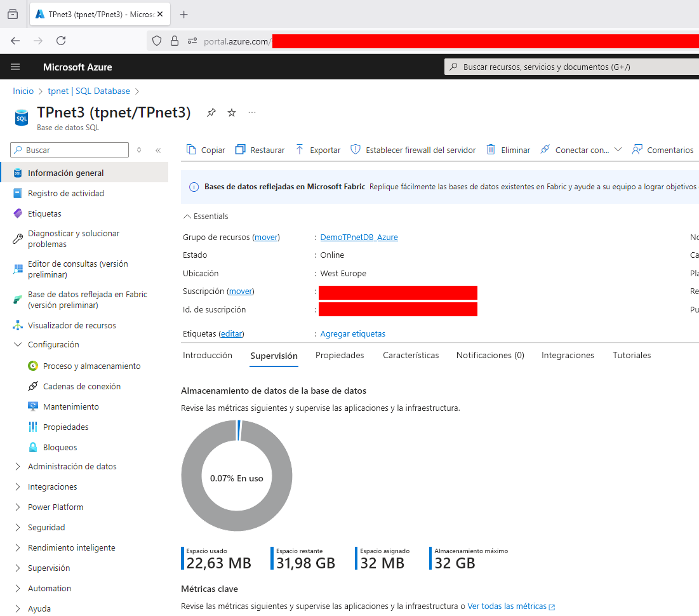Click the Editor de consultas grid icon

(x=18, y=269)
